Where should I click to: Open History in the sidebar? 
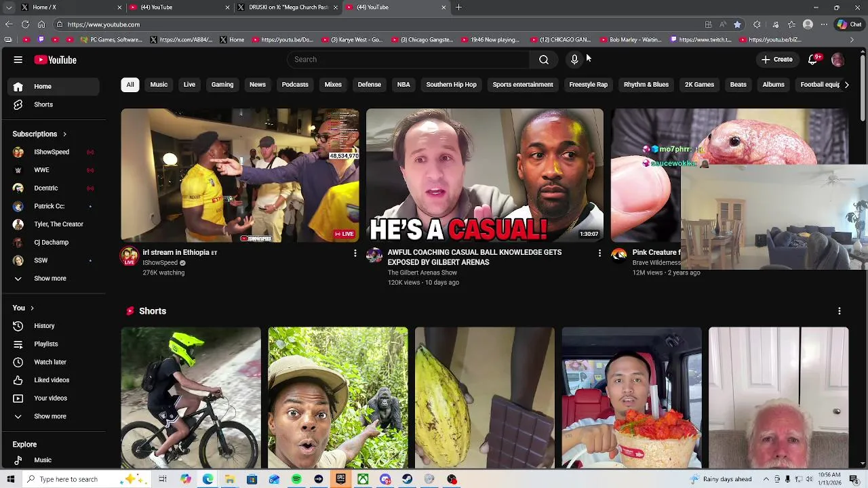(x=54, y=326)
